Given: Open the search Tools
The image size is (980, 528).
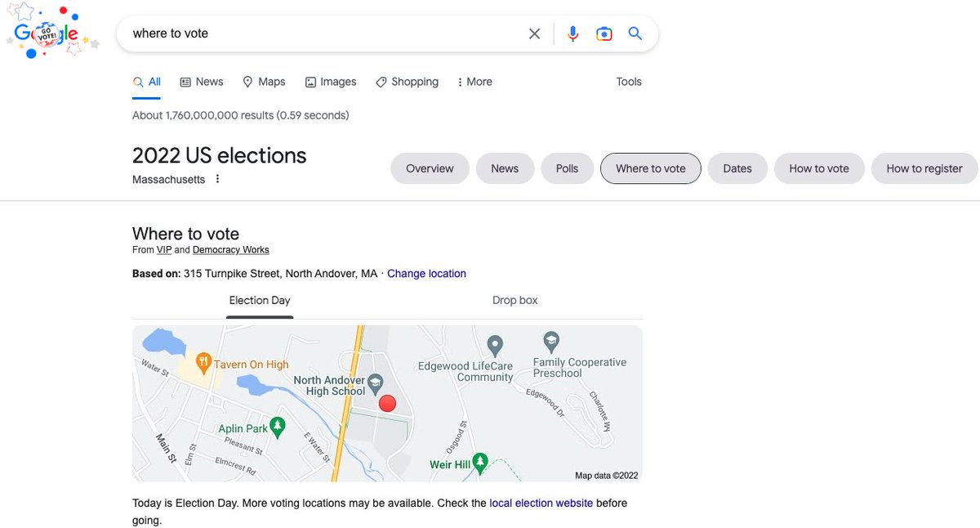Looking at the screenshot, I should coord(629,82).
